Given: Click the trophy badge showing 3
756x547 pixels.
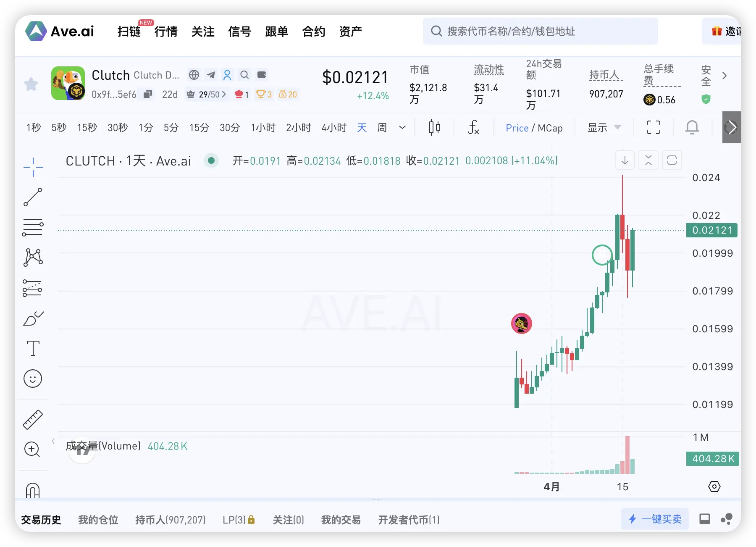Looking at the screenshot, I should (264, 95).
